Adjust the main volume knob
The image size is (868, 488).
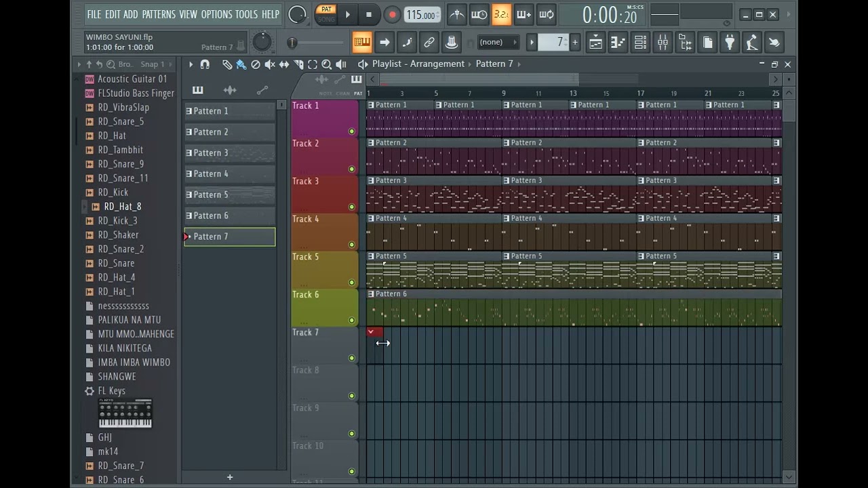[x=297, y=14]
